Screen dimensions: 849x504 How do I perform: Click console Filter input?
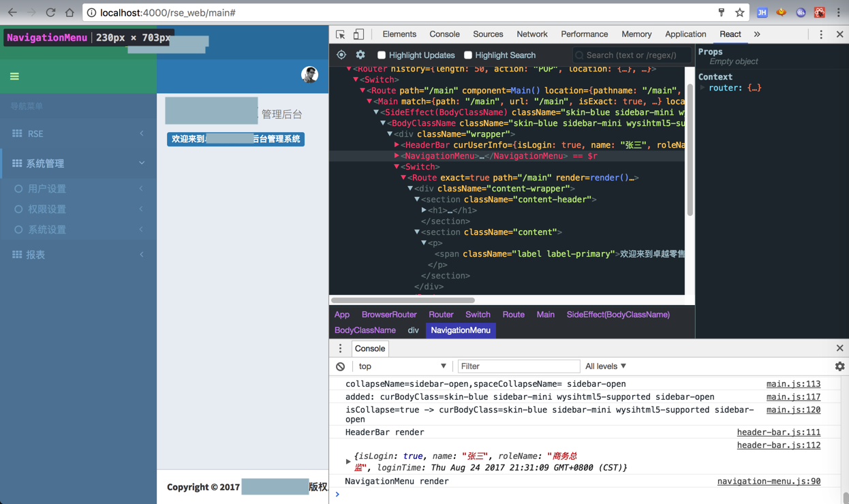tap(519, 366)
